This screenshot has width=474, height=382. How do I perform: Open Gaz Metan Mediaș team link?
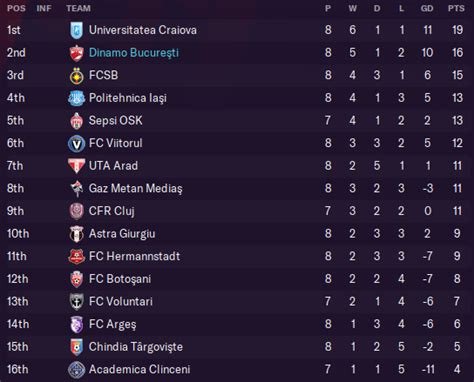136,189
